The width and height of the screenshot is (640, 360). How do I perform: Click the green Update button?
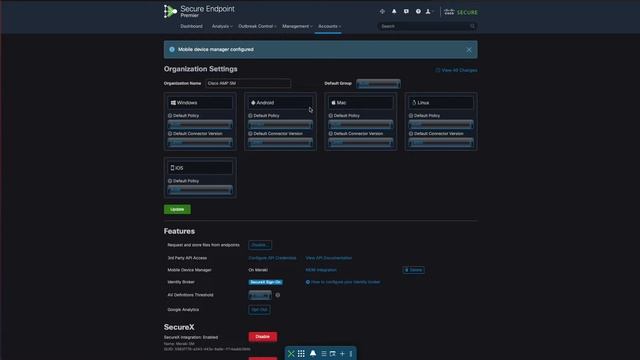[x=177, y=209]
